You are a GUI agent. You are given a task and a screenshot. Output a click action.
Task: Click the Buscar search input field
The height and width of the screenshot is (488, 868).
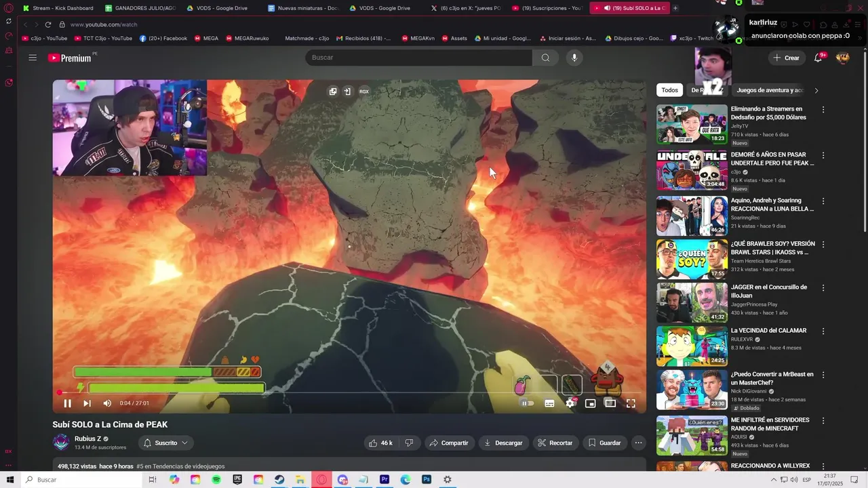coord(420,58)
